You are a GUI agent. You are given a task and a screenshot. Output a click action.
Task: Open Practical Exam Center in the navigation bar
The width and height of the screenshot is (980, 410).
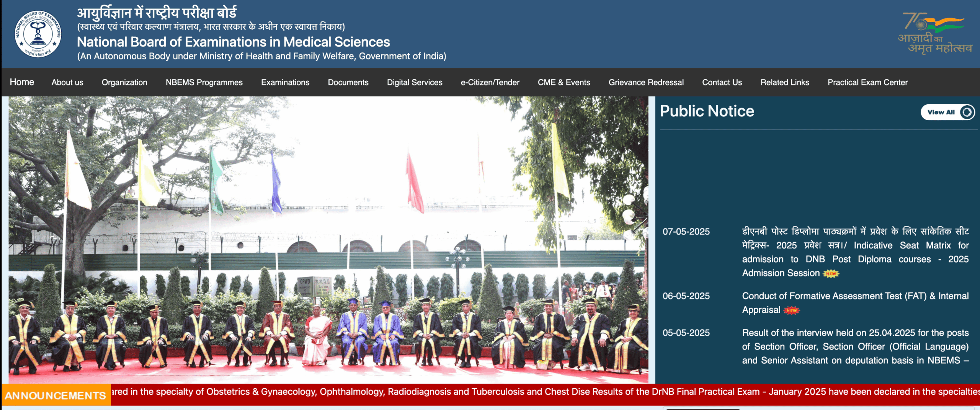click(x=867, y=82)
